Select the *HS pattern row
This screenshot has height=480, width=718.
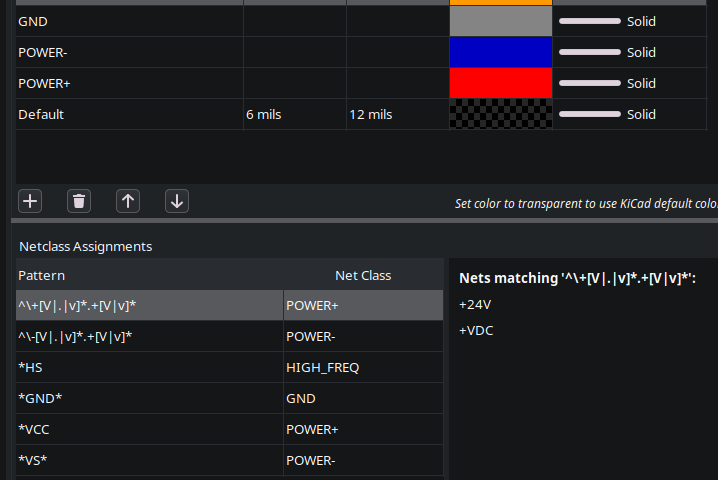click(x=149, y=367)
